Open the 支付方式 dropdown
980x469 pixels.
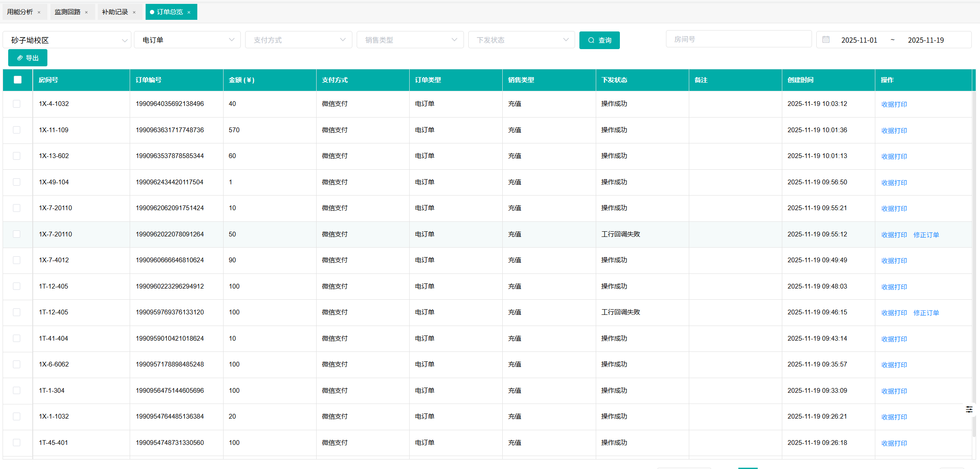[299, 40]
